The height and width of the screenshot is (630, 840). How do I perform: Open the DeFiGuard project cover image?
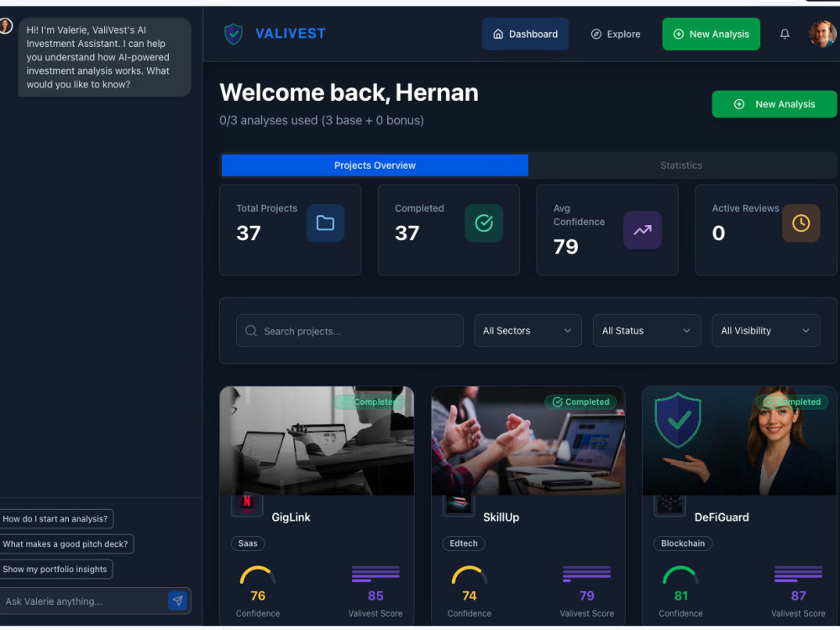click(739, 440)
